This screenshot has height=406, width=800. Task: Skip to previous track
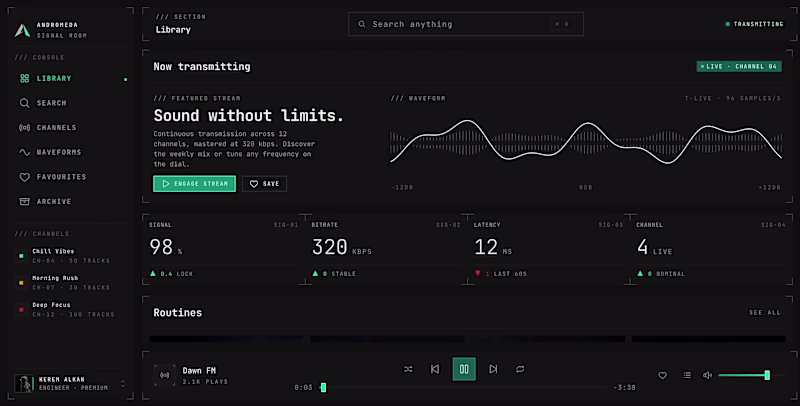tap(435, 369)
